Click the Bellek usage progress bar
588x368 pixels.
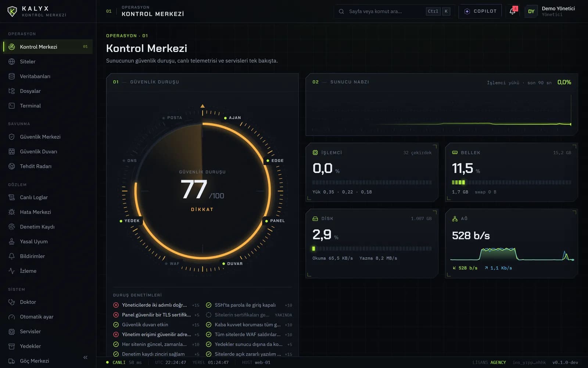click(x=512, y=182)
